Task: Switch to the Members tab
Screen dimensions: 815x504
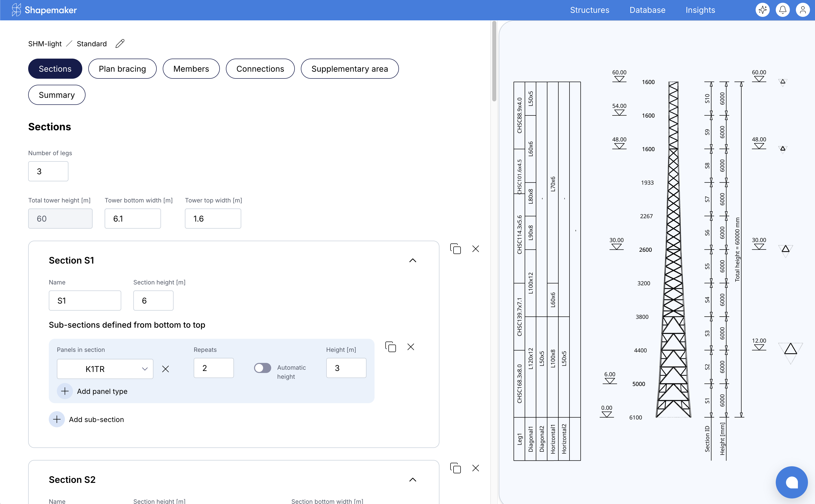Action: coord(191,69)
